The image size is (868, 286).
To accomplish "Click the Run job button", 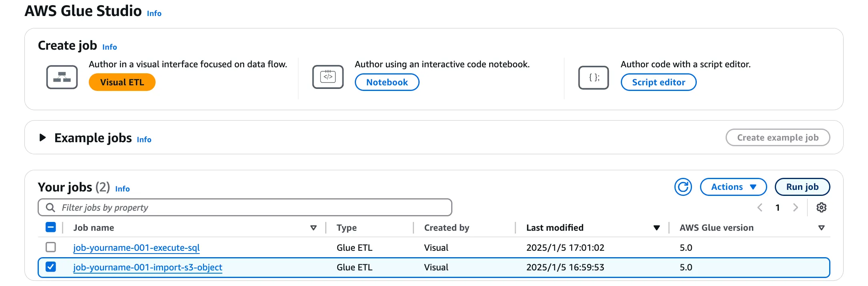I will (802, 187).
